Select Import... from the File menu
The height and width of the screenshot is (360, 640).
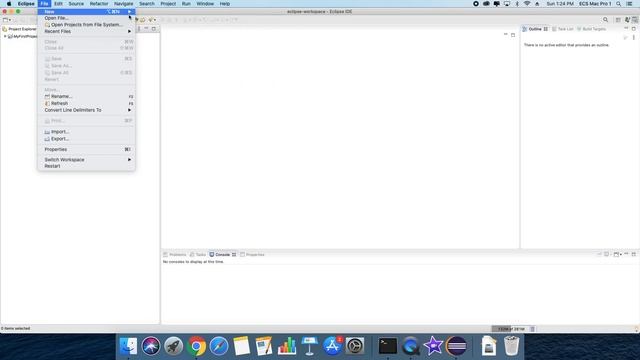point(87,132)
